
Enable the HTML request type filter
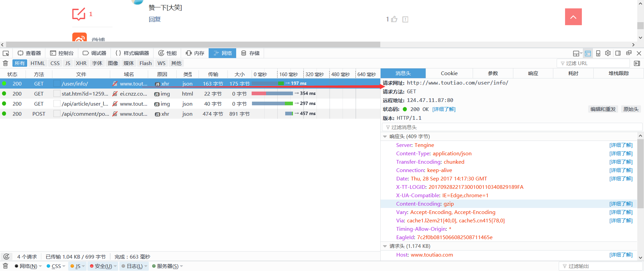[x=38, y=63]
